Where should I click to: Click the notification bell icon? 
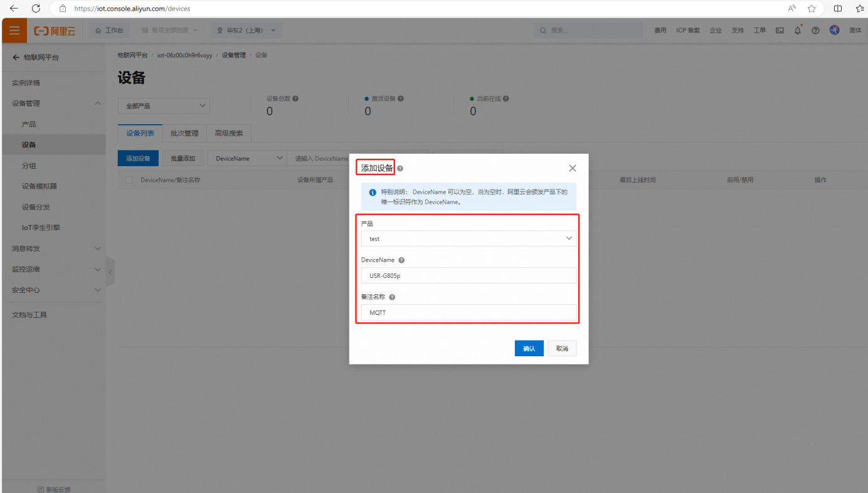coord(797,30)
